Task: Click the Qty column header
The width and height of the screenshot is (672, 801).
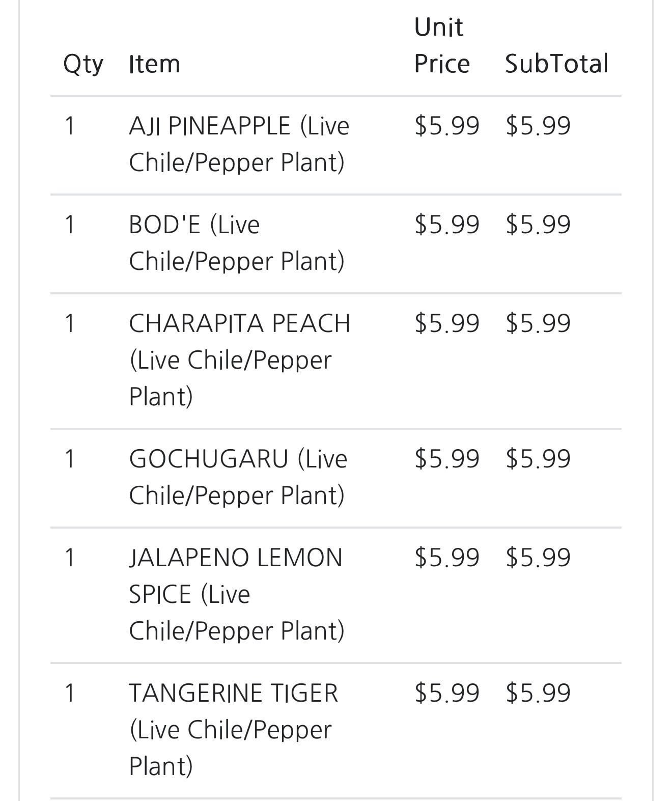Action: [83, 64]
